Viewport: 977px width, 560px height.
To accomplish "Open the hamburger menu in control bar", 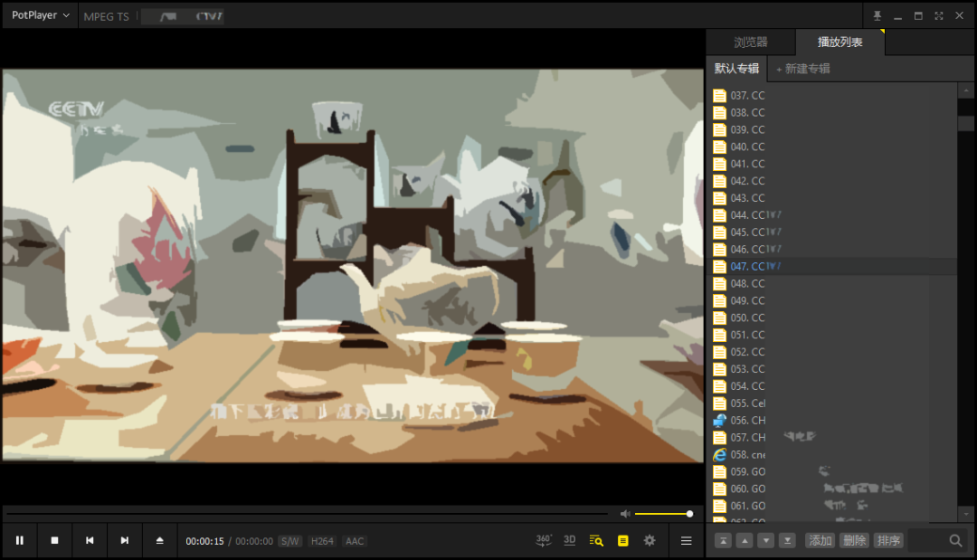I will click(x=686, y=541).
